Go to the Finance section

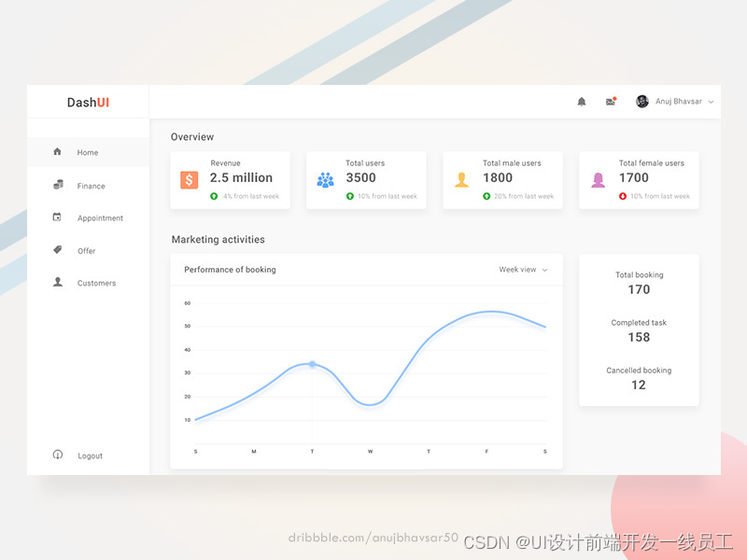[x=91, y=186]
